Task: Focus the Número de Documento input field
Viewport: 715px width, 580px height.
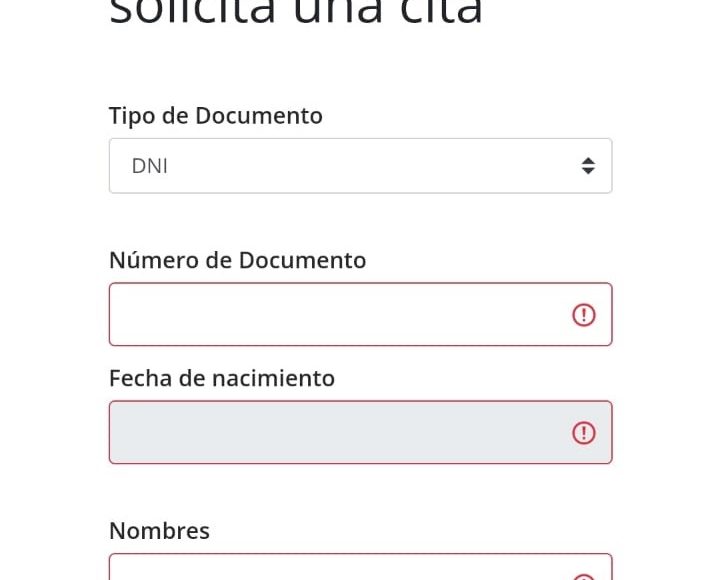Action: (x=361, y=314)
